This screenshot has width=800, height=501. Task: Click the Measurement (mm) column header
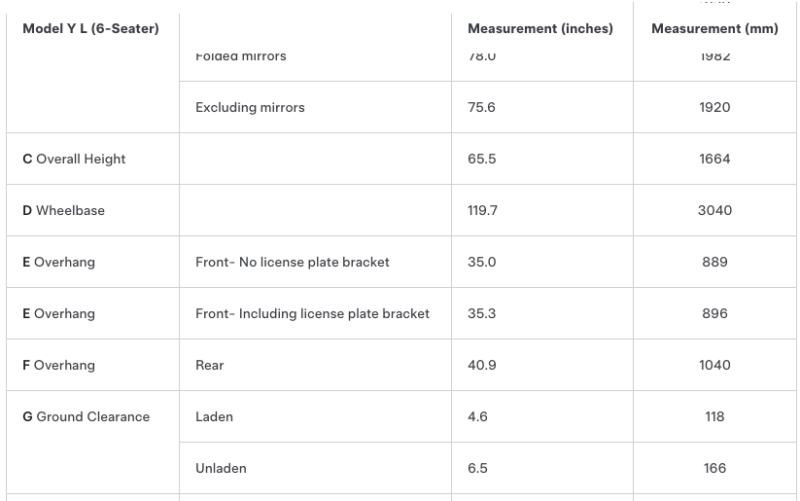(x=715, y=29)
